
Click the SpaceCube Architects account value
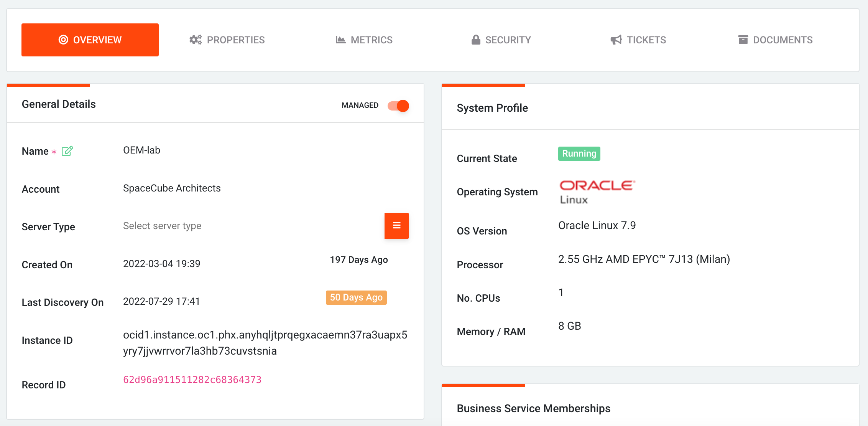click(x=172, y=188)
